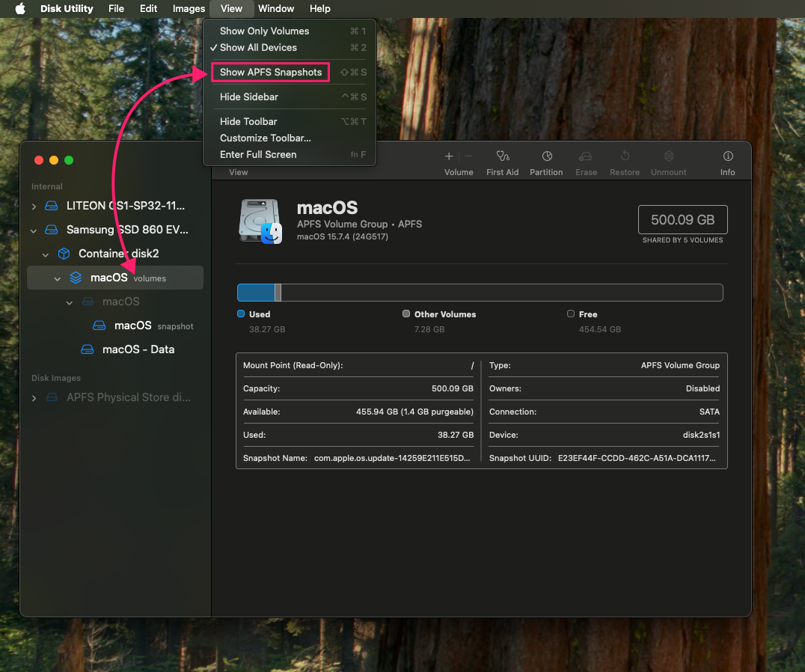Viewport: 805px width, 672px height.
Task: Collapse Container disk2
Action: [x=46, y=254]
